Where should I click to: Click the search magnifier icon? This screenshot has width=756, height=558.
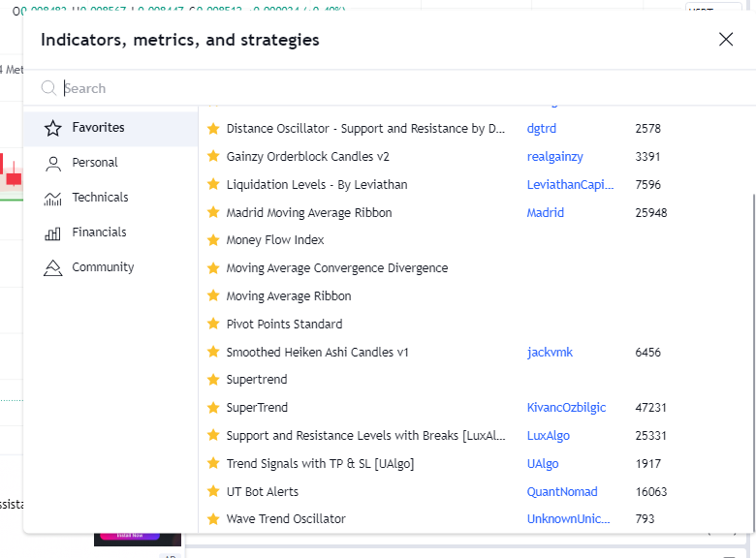tap(48, 88)
